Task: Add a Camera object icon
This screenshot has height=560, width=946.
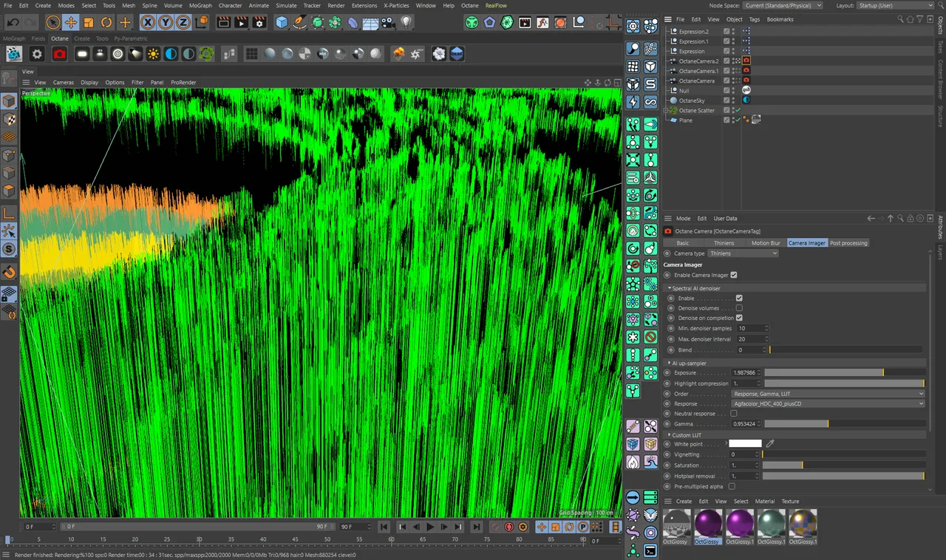Action: coord(389,23)
